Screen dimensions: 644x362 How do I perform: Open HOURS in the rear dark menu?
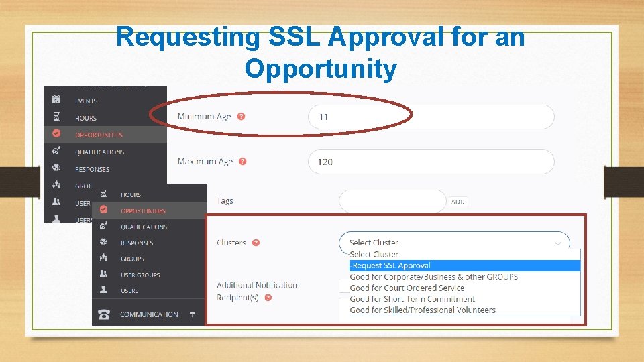(86, 118)
